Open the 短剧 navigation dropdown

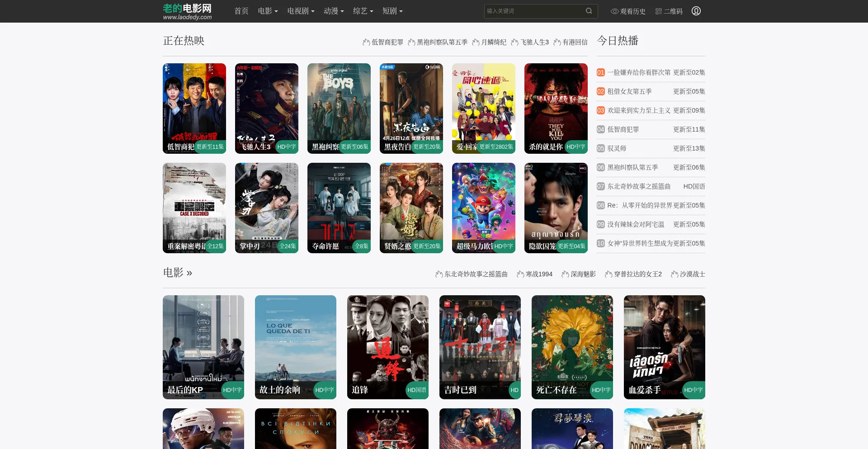point(392,11)
